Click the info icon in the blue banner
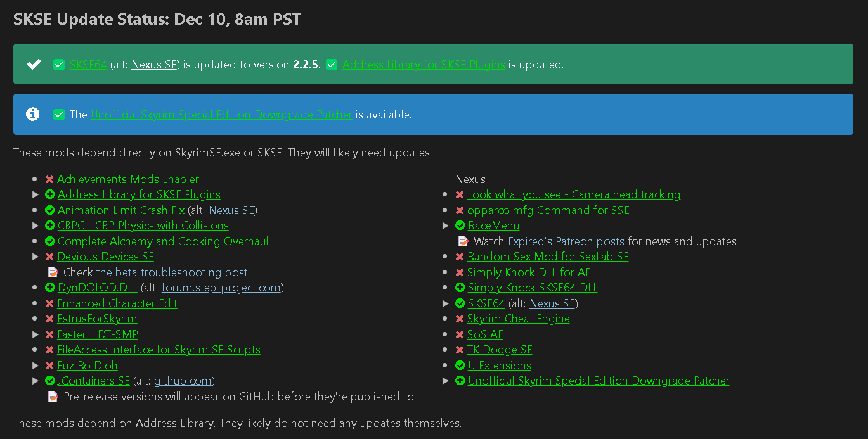The width and height of the screenshot is (868, 439). pyautogui.click(x=33, y=115)
